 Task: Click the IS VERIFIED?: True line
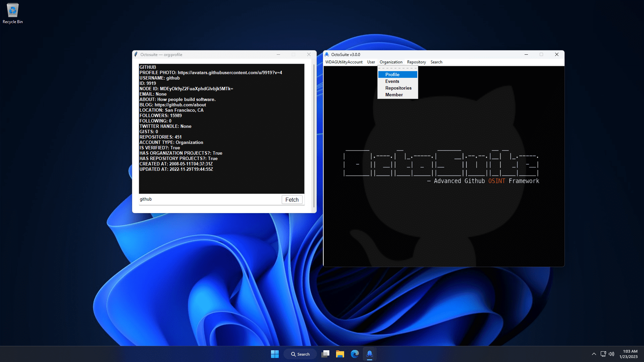[160, 148]
